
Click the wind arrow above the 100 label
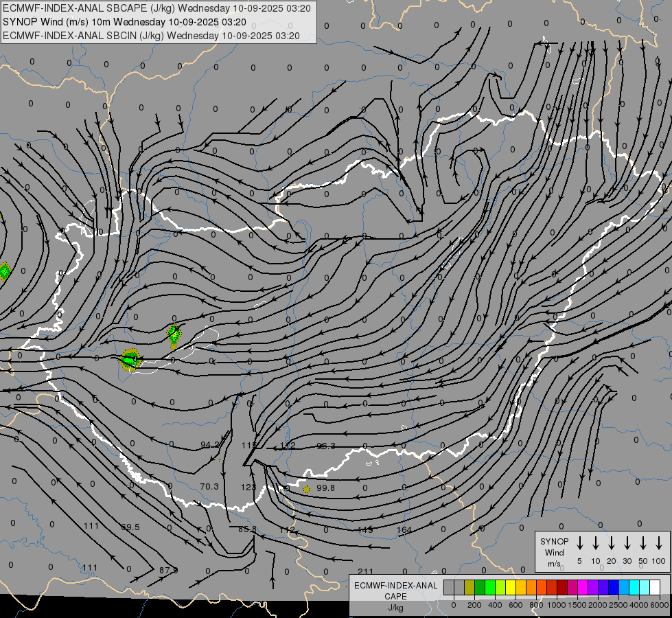point(659,542)
